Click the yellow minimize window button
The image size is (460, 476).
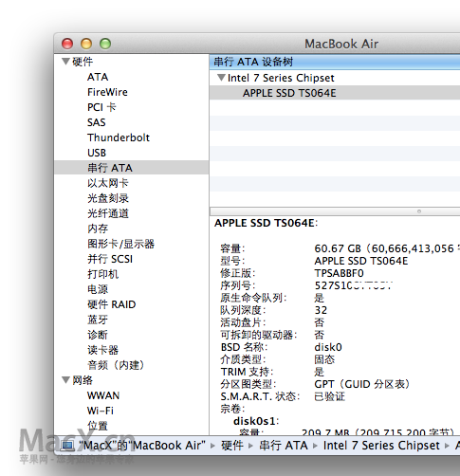[x=86, y=44]
